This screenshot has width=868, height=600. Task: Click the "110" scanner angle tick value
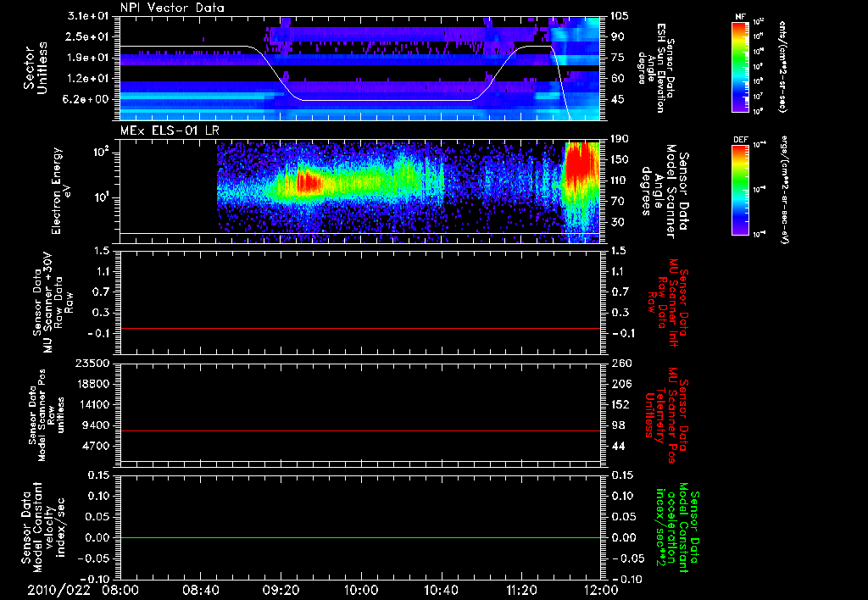[620, 181]
